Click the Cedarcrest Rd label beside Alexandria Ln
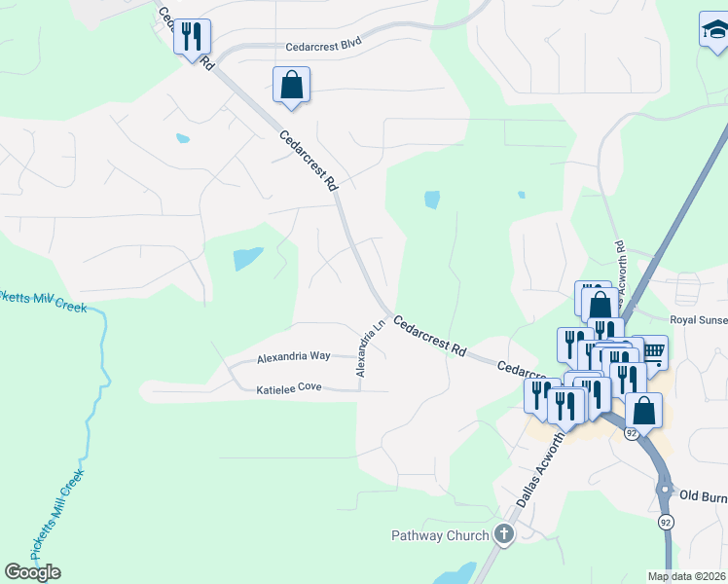Viewport: 728px width, 584px height. (429, 336)
